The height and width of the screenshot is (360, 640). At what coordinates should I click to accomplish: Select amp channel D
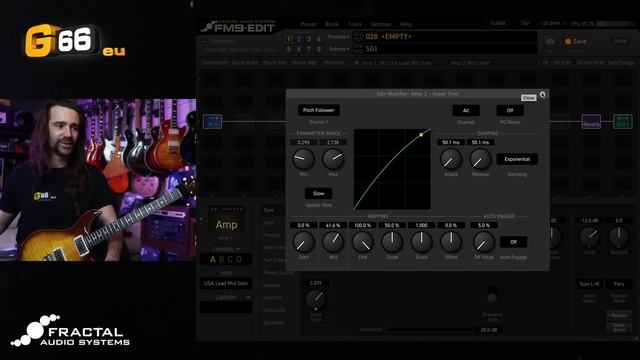point(239,259)
